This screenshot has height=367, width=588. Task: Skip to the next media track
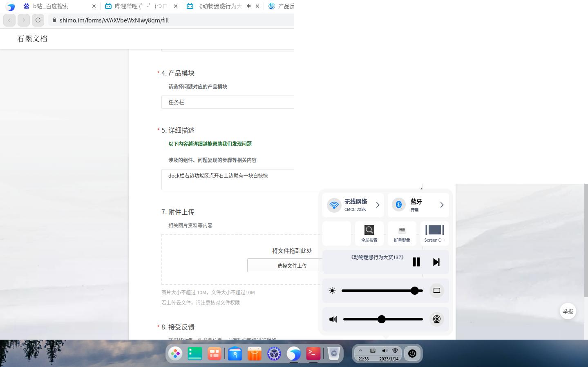pyautogui.click(x=436, y=262)
